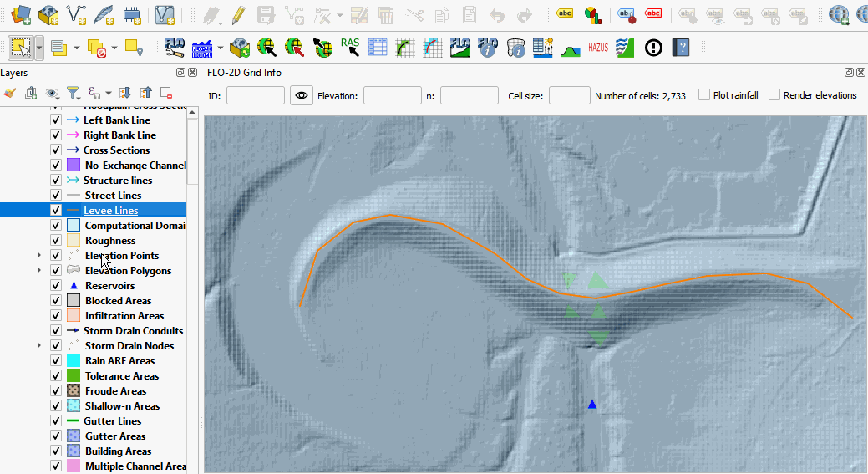This screenshot has width=868, height=474.
Task: Click the exclamation warning icon in toolbar
Action: pos(653,48)
